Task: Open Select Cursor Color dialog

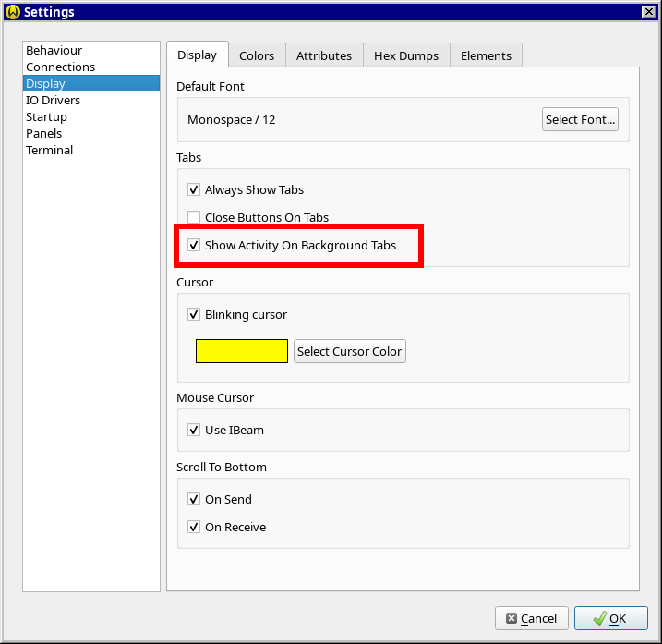Action: (x=350, y=351)
